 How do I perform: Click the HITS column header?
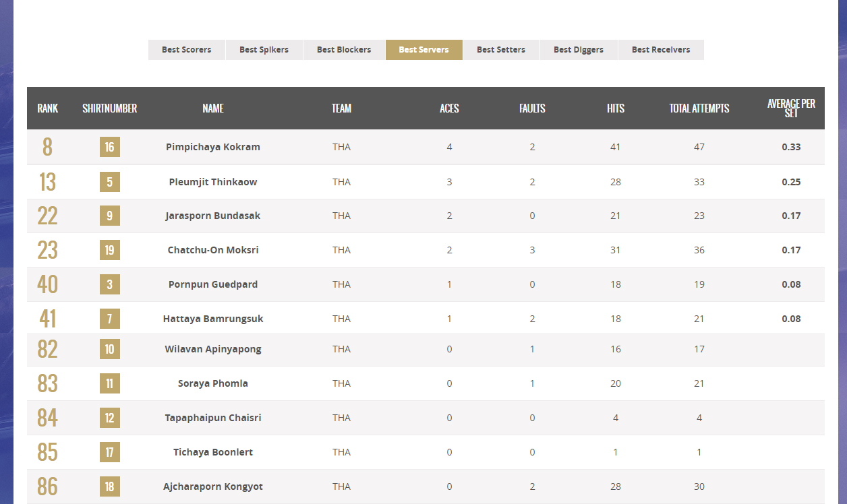click(x=616, y=108)
